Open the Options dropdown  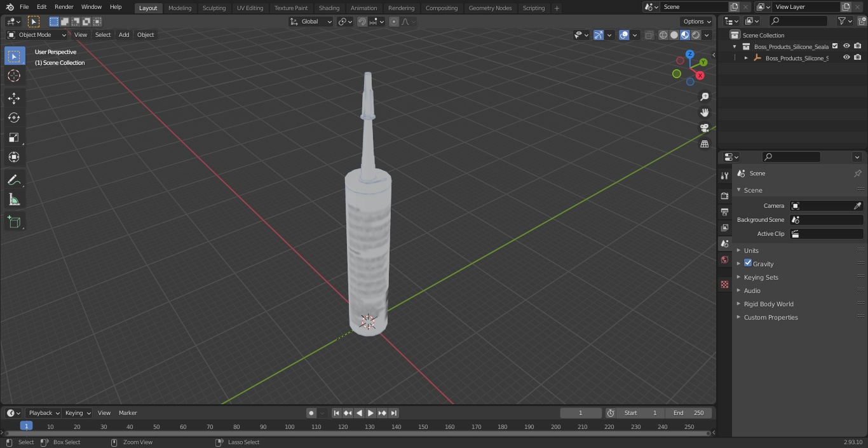[697, 22]
